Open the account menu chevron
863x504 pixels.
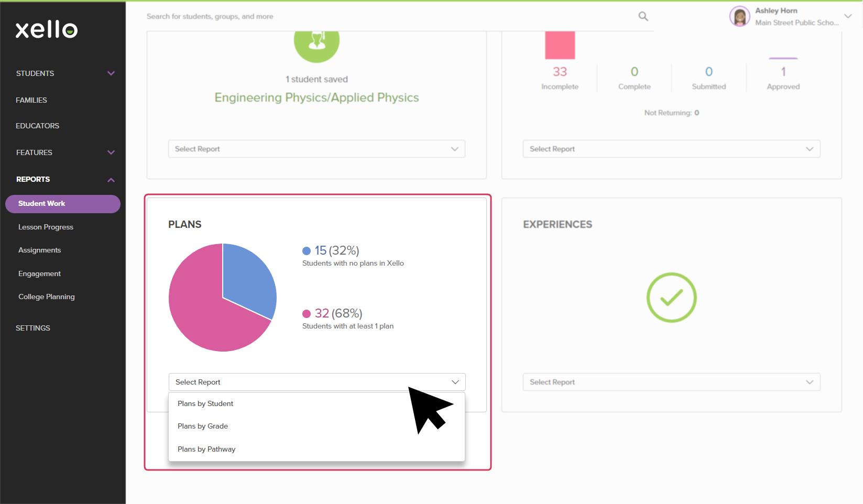point(848,16)
